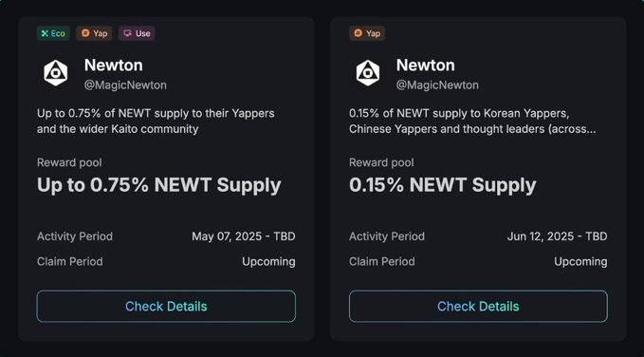This screenshot has height=357, width=644.
Task: Click the May 07, 2025 - TBD date
Action: 244,236
